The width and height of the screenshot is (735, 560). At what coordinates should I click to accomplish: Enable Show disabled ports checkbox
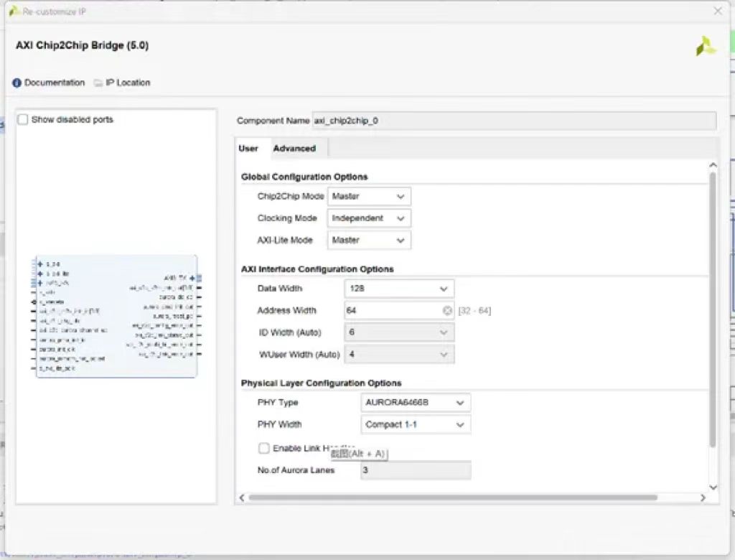[23, 120]
